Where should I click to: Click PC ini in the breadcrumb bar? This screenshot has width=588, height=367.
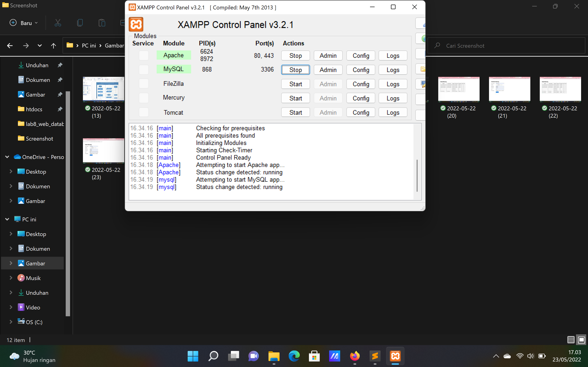(89, 45)
